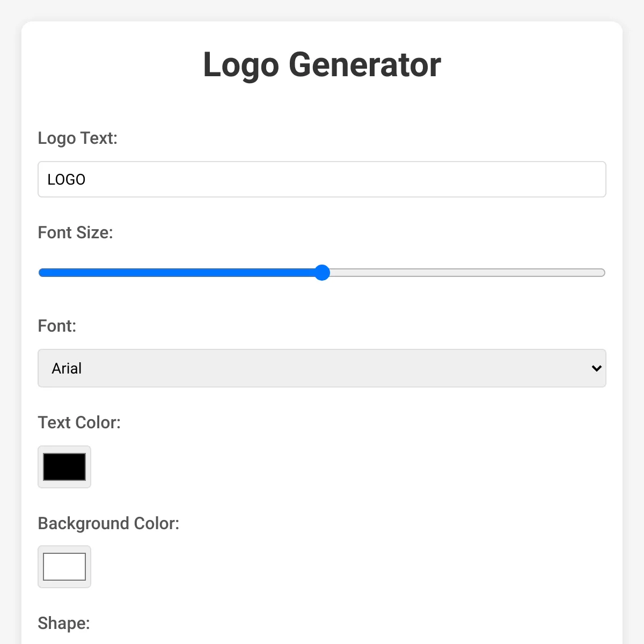Viewport: 644px width, 644px height.
Task: Click the word "Generator" in the title
Action: pos(365,65)
